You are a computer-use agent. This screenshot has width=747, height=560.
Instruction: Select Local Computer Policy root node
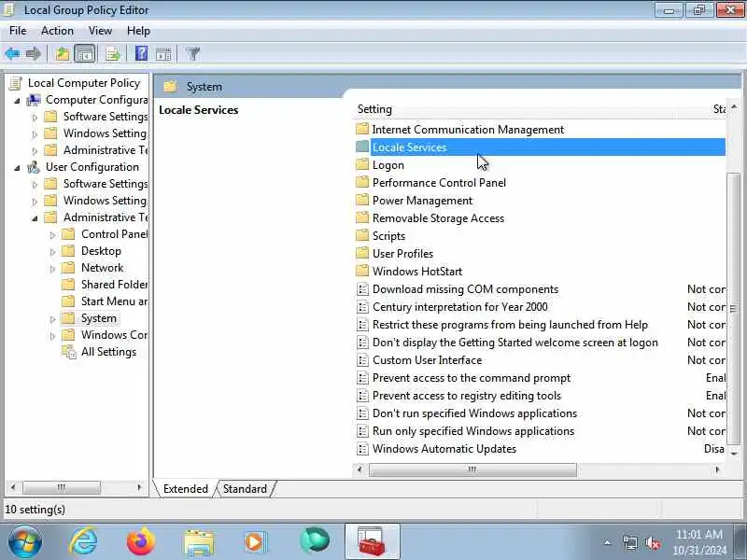[84, 83]
